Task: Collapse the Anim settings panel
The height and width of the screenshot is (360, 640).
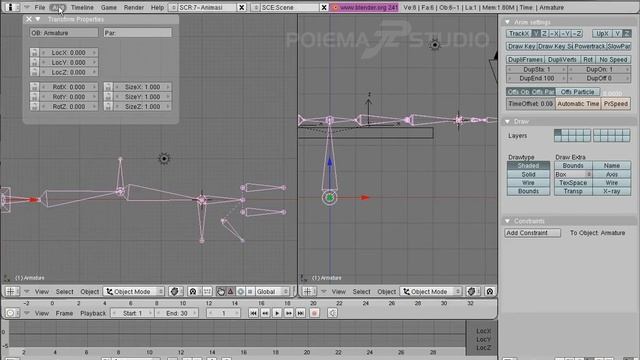Action: tap(507, 22)
